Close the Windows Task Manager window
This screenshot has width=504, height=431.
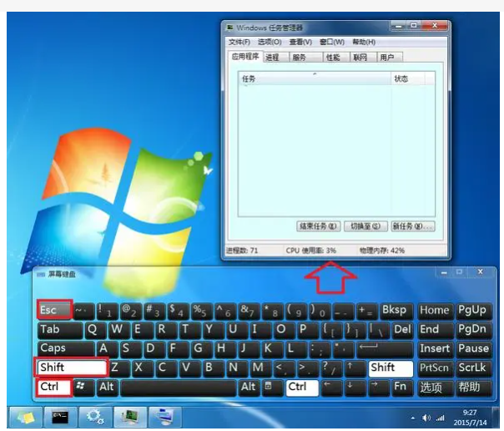pyautogui.click(x=435, y=26)
